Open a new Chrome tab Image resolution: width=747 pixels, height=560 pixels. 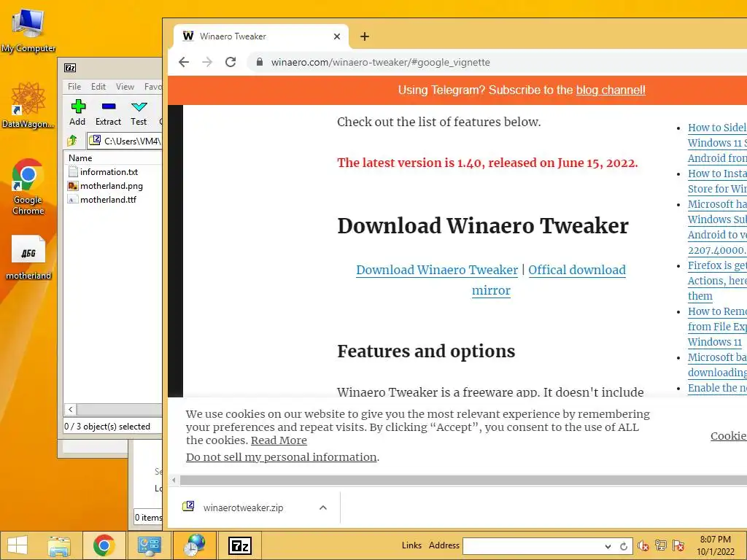pyautogui.click(x=365, y=36)
